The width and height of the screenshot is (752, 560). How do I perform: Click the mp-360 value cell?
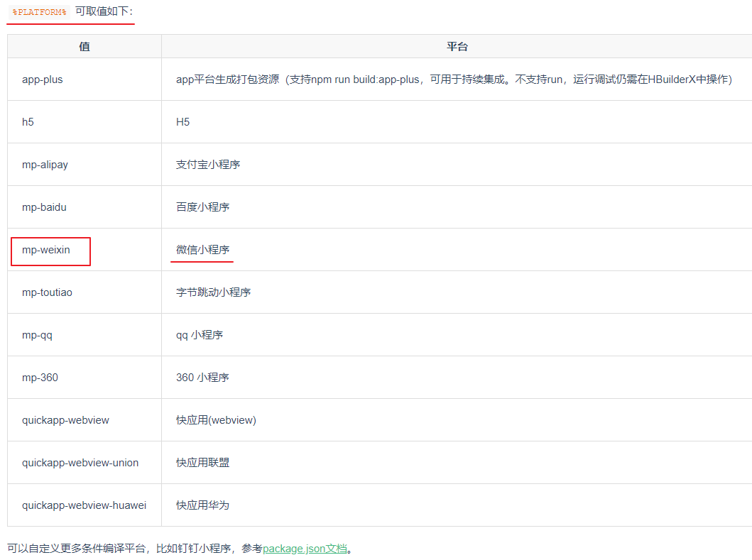85,378
